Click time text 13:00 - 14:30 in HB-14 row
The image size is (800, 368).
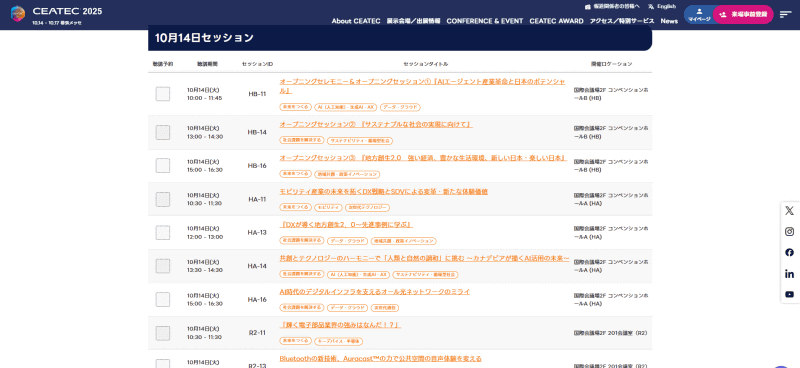pos(205,137)
